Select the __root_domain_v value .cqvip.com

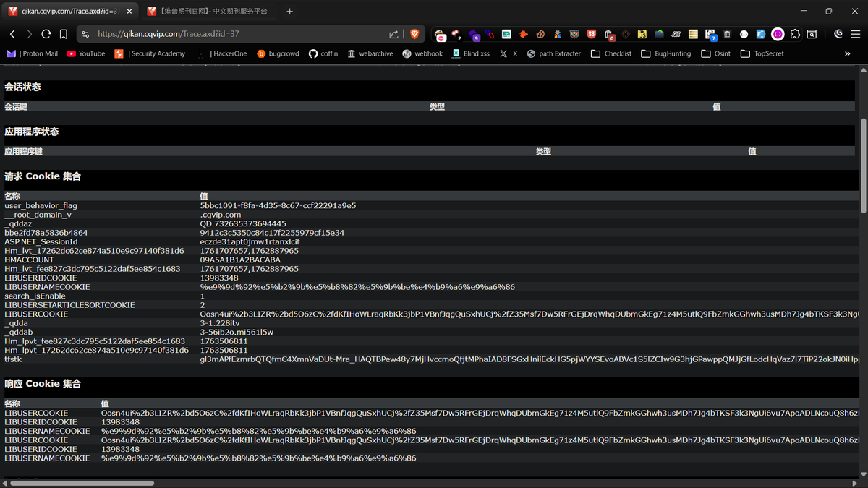tap(221, 215)
